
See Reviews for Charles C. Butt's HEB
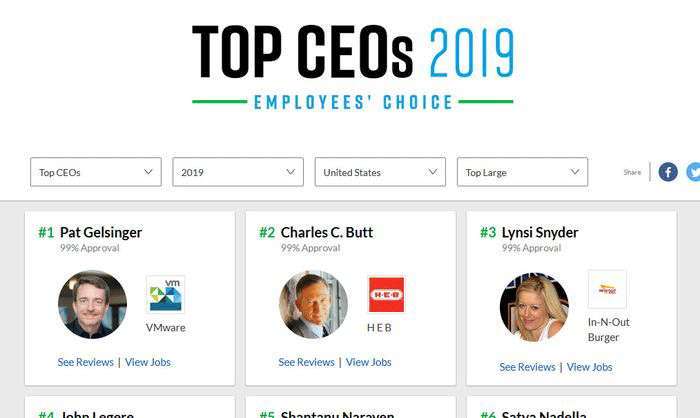coord(307,362)
